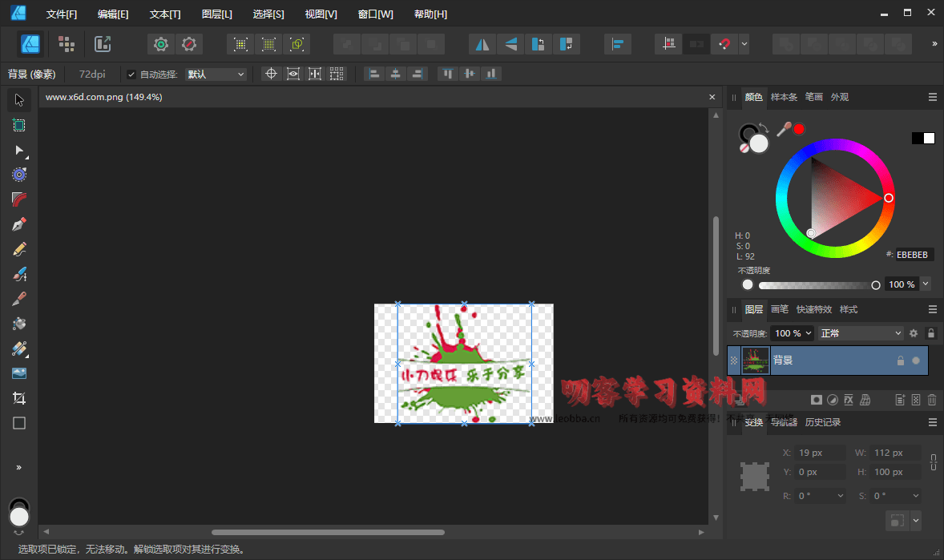Screen dimensions: 944x560
Task: Open the 图层[L] menu
Action: (x=216, y=14)
